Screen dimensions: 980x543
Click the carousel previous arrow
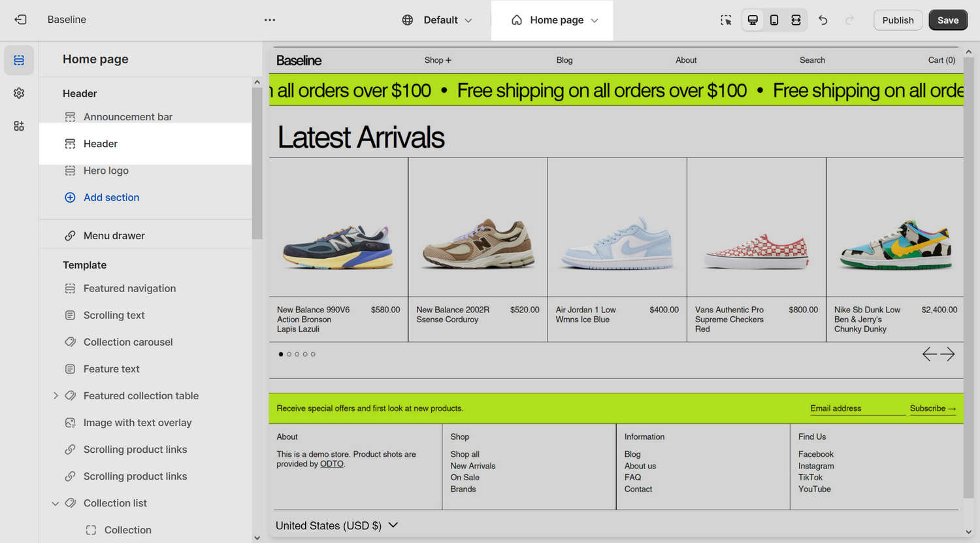929,354
